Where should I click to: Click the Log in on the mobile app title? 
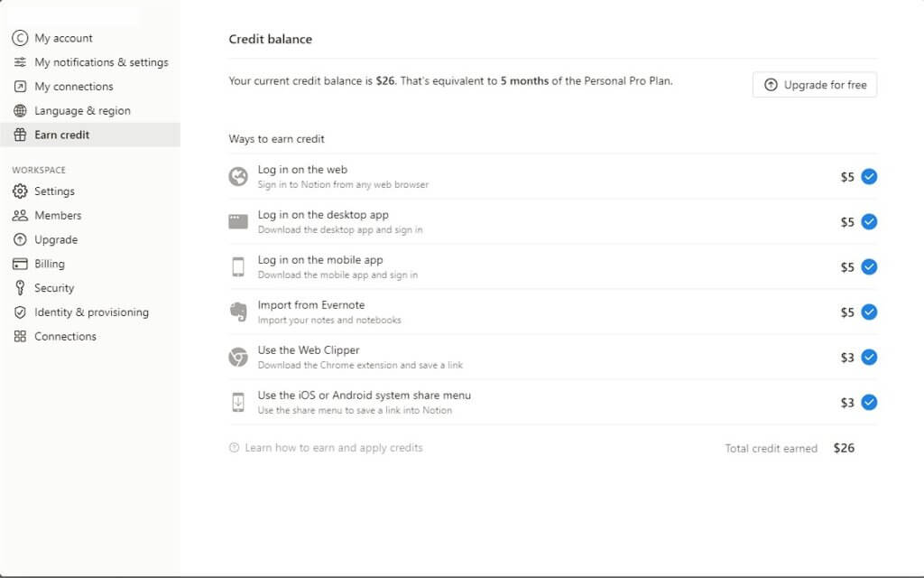[x=320, y=259]
